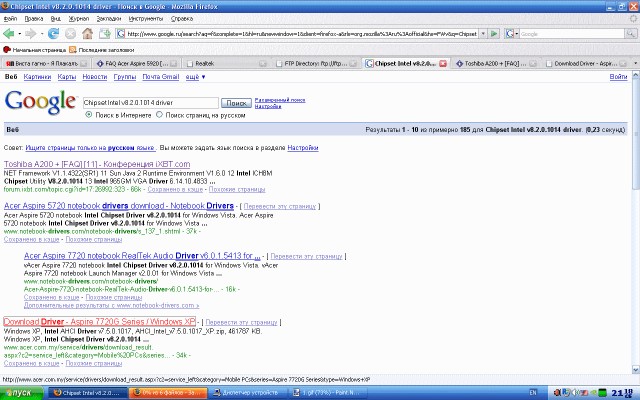Open the Карты link

[67, 77]
